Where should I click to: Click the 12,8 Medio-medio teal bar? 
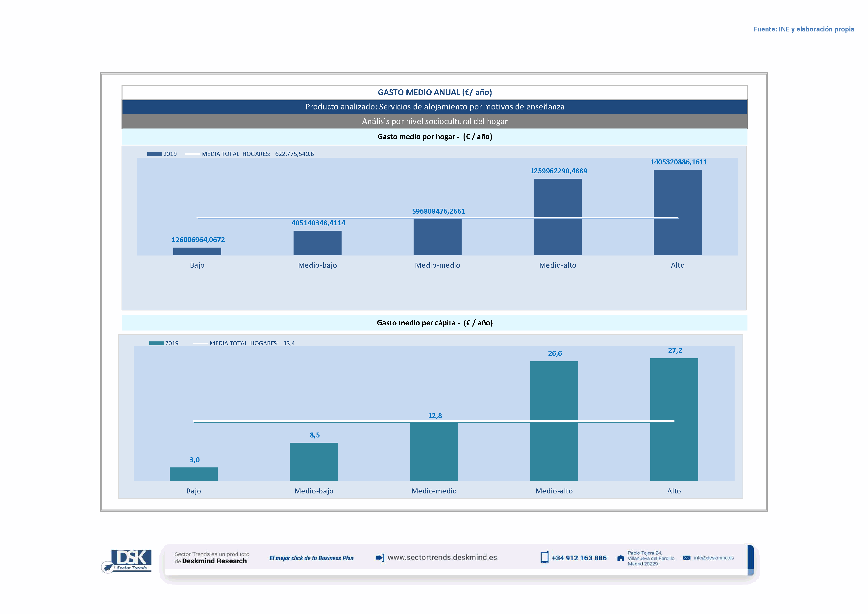point(434,452)
